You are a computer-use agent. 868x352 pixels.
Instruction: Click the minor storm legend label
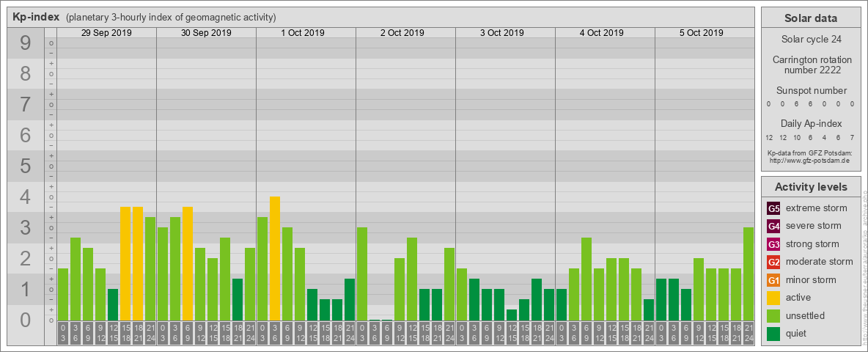(x=811, y=280)
